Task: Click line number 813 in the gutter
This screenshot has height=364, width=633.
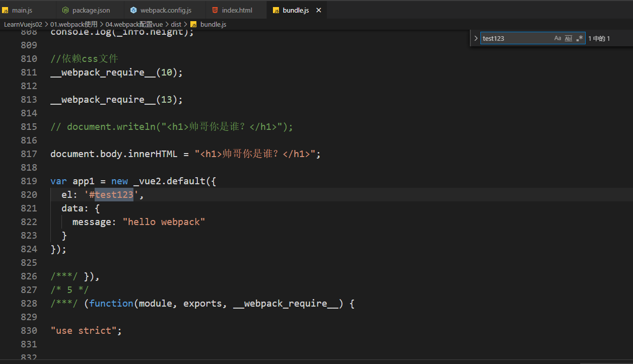Action: (29, 100)
